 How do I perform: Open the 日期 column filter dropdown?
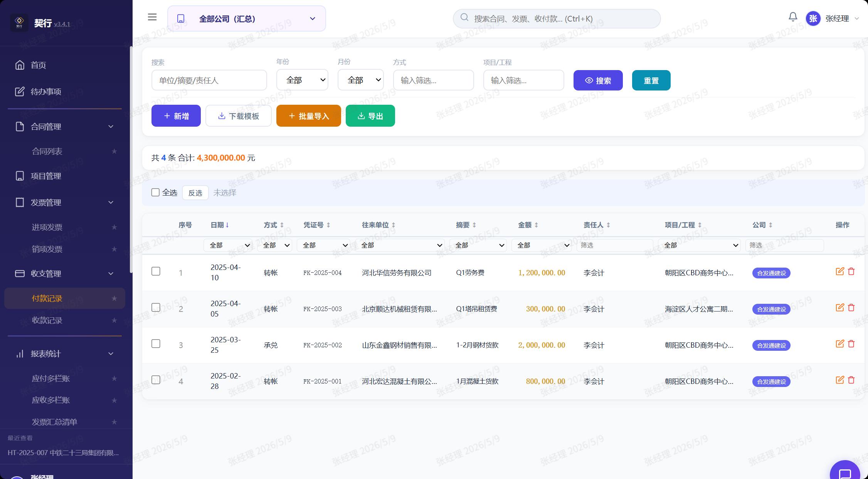228,245
